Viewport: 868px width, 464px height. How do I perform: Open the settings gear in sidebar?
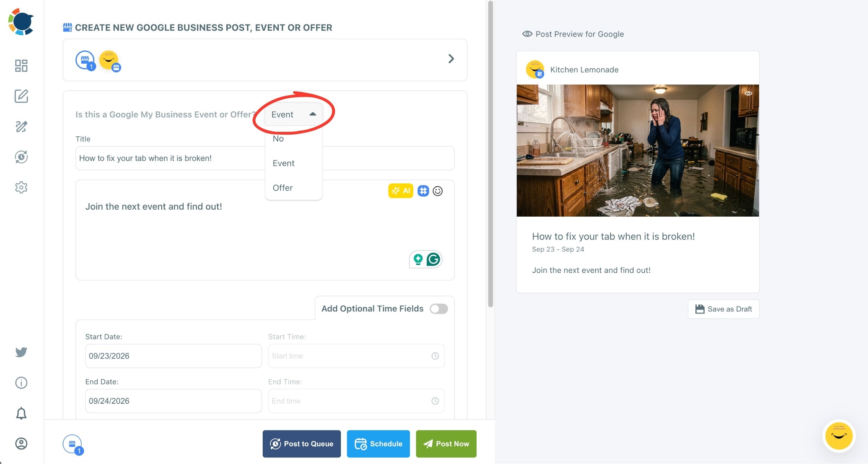tap(21, 188)
